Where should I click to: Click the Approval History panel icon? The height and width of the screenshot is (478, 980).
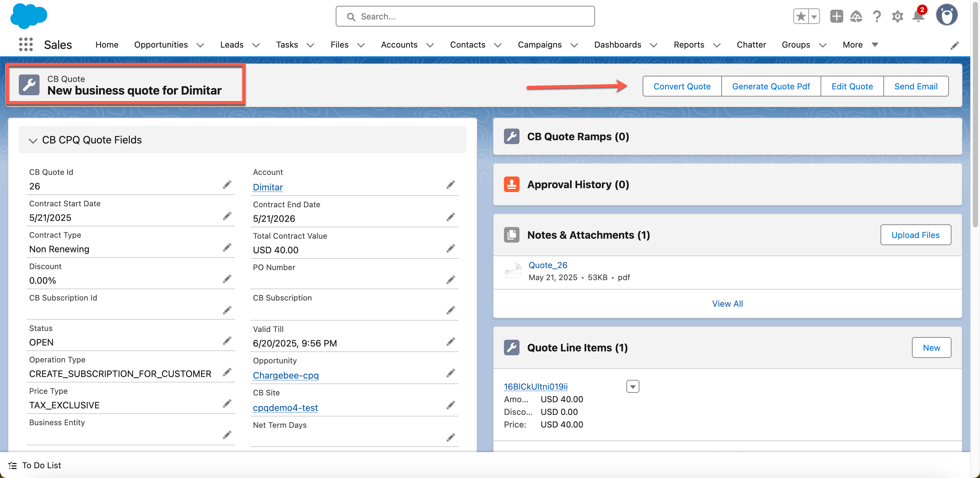[511, 184]
